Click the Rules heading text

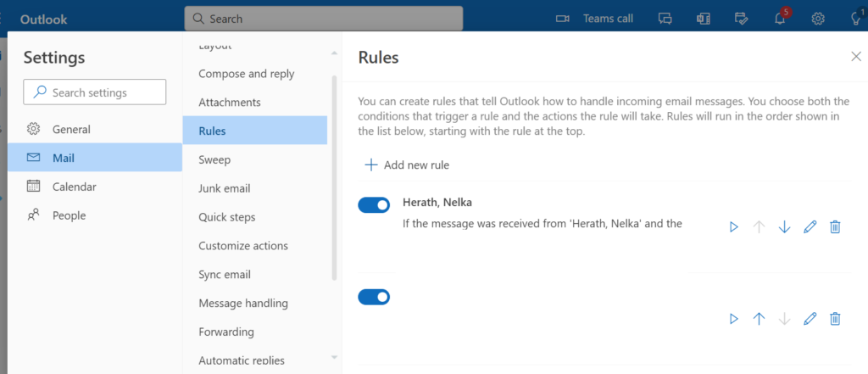click(x=379, y=57)
